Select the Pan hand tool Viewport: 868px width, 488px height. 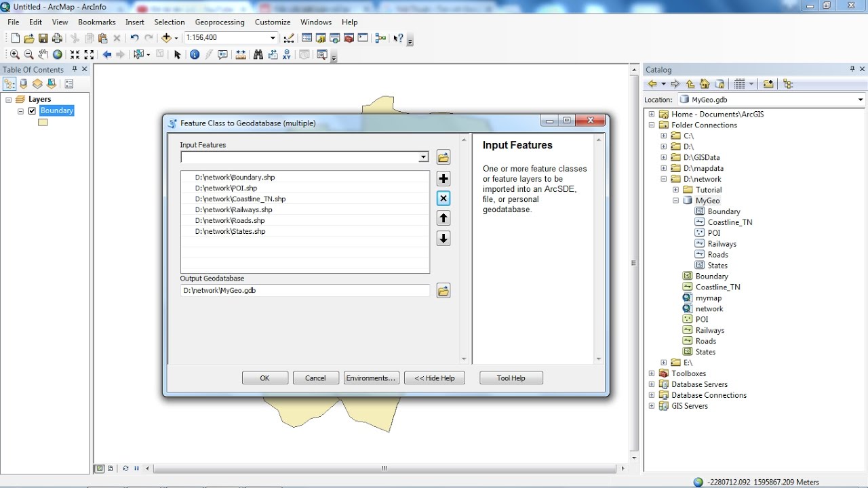pos(43,55)
